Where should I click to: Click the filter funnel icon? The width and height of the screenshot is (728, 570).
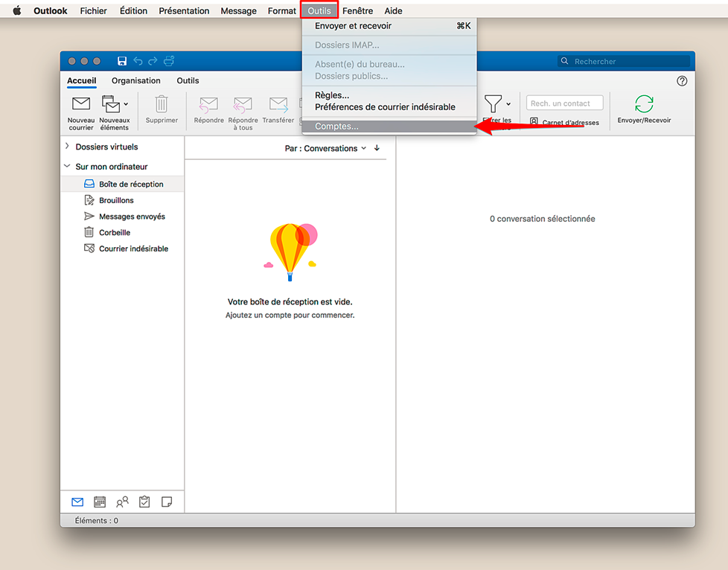pyautogui.click(x=493, y=103)
